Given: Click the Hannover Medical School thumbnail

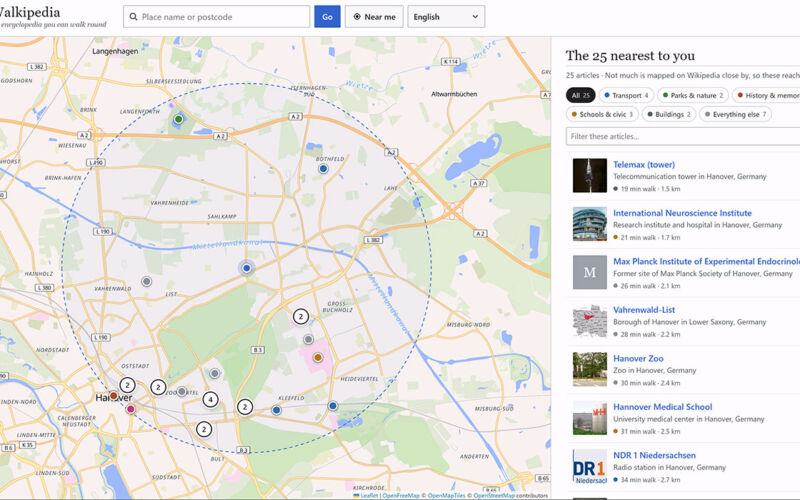Looking at the screenshot, I should 590,418.
